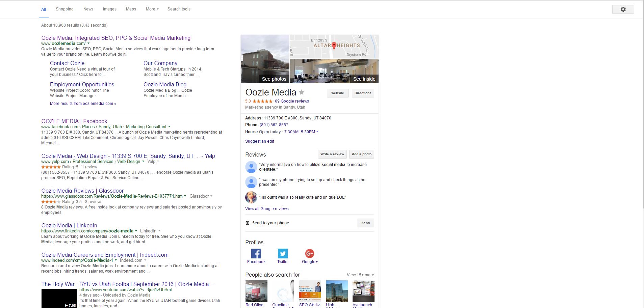
Task: Click the Glassdoor result star rating
Action: tap(51, 202)
